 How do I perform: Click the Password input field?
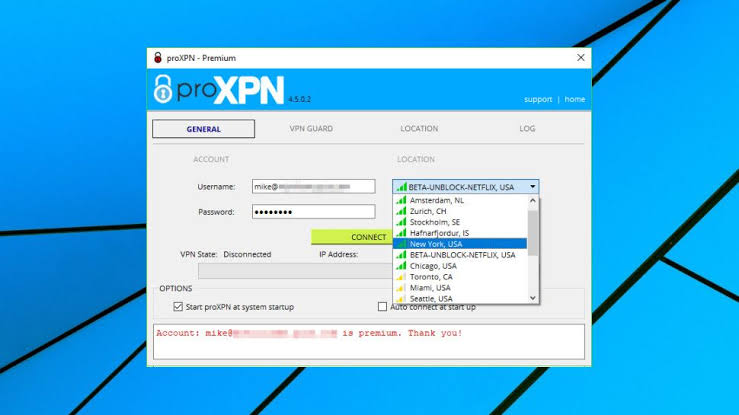tap(313, 212)
